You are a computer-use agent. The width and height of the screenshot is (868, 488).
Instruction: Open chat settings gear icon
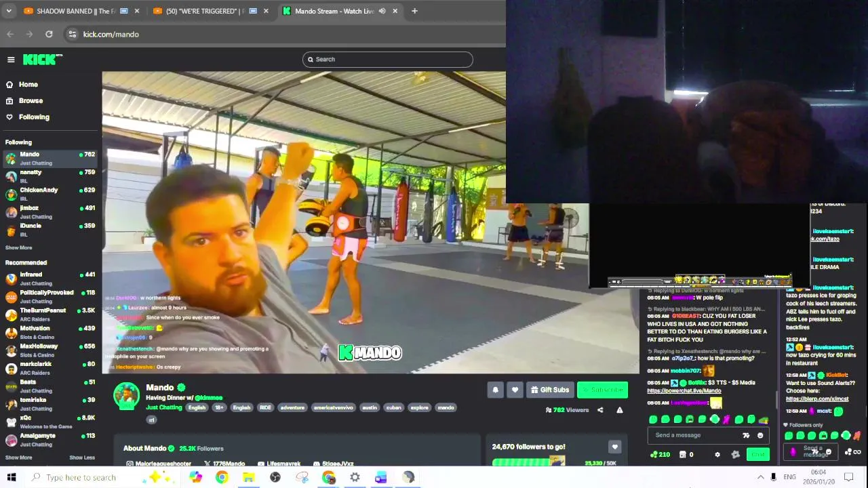tap(717, 455)
